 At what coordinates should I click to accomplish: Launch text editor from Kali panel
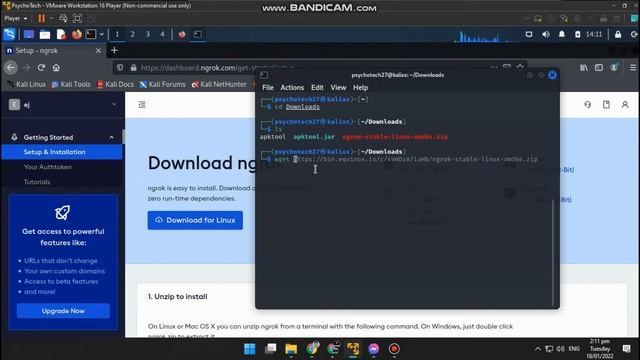[61, 35]
